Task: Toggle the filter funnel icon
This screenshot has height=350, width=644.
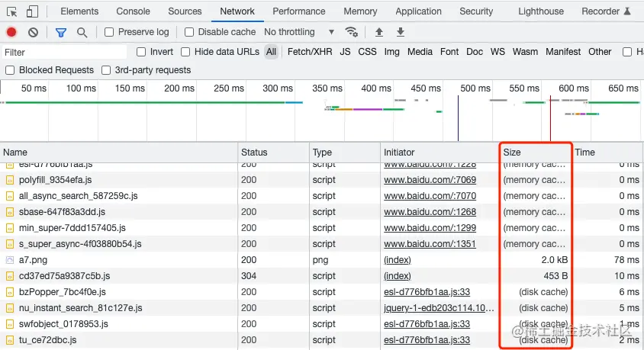Action: click(x=61, y=33)
